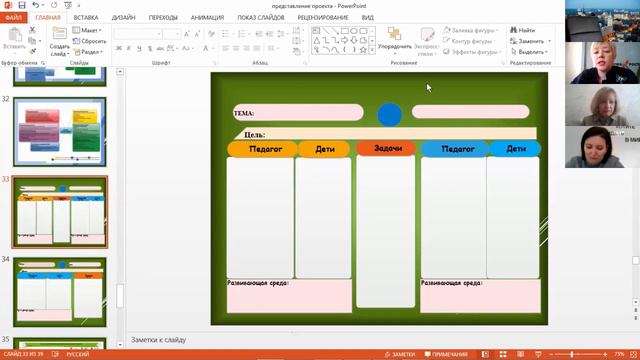Screen dimensions: 640x360
Task: Toggle ЗАМЕТКИ notes in status bar
Action: pyautogui.click(x=400, y=354)
